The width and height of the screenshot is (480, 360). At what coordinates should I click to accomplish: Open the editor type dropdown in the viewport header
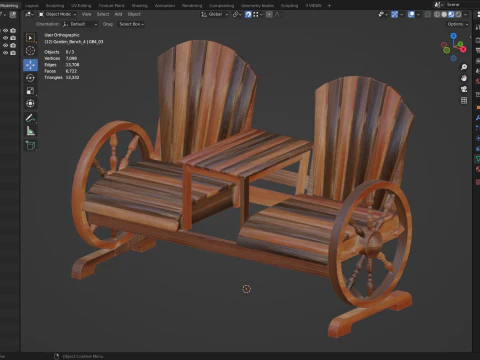point(29,14)
